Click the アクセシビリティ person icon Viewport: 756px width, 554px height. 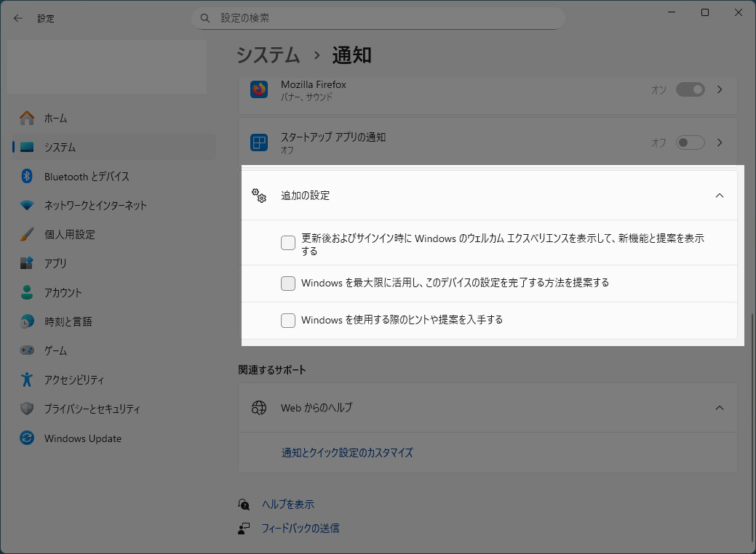pyautogui.click(x=27, y=380)
